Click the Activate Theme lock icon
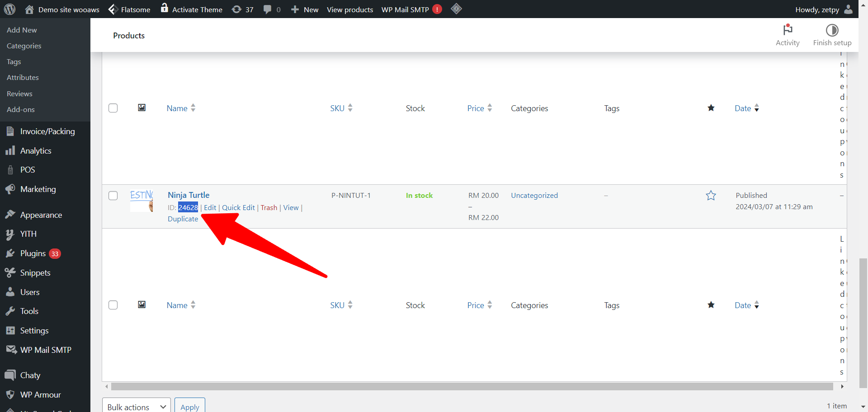This screenshot has height=412, width=868. [x=165, y=8]
